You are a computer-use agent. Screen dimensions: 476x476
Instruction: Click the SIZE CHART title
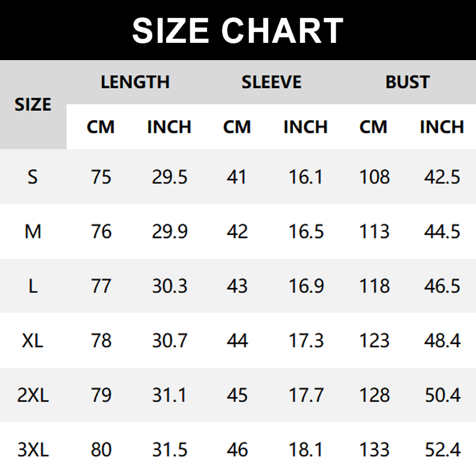238,30
